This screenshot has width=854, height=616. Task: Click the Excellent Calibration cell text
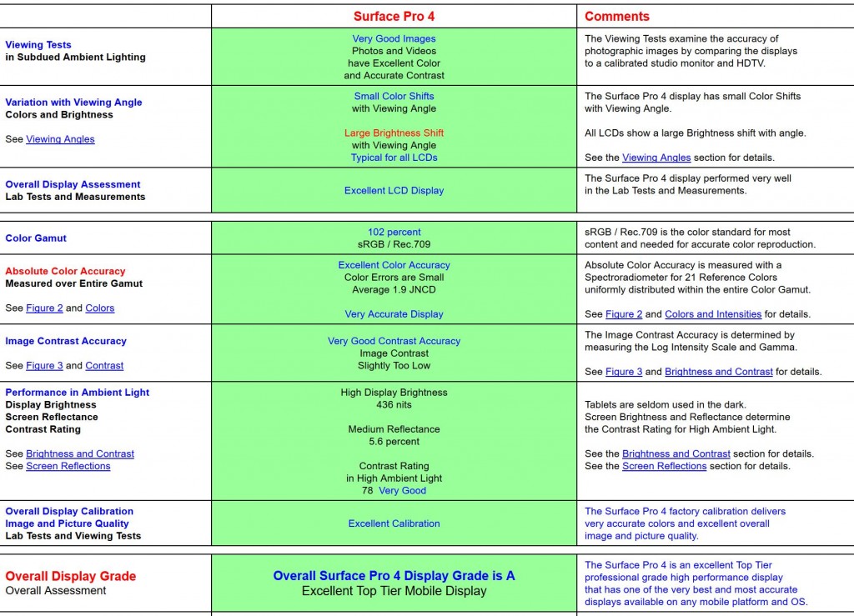pyautogui.click(x=394, y=523)
